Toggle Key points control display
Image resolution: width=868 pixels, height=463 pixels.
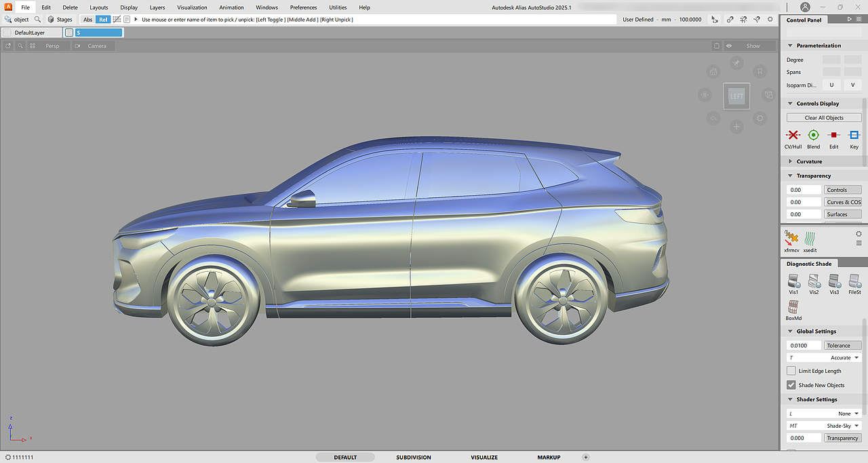tap(854, 140)
